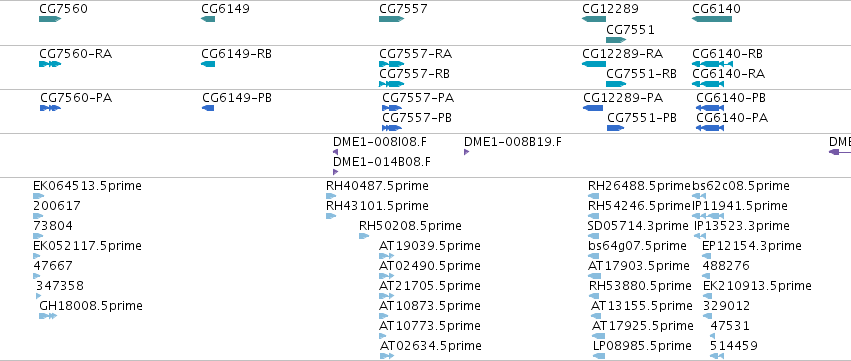
Task: Click the RH50208.5prime EST glyph
Action: click(364, 236)
